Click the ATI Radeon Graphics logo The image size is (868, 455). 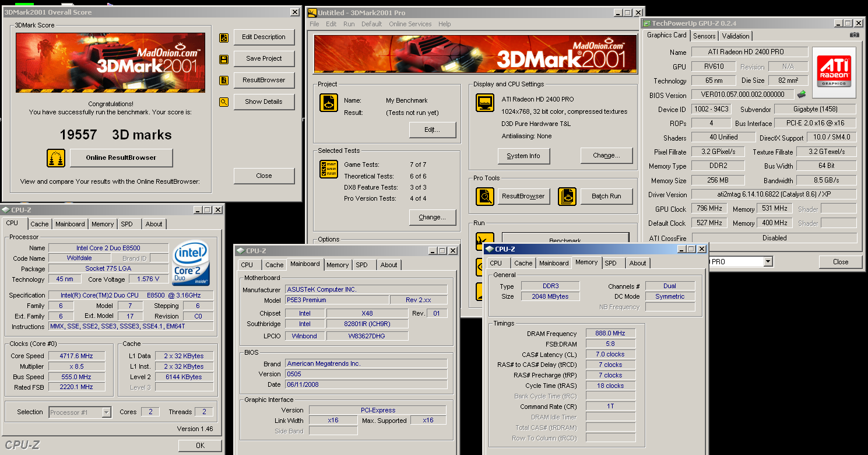834,71
